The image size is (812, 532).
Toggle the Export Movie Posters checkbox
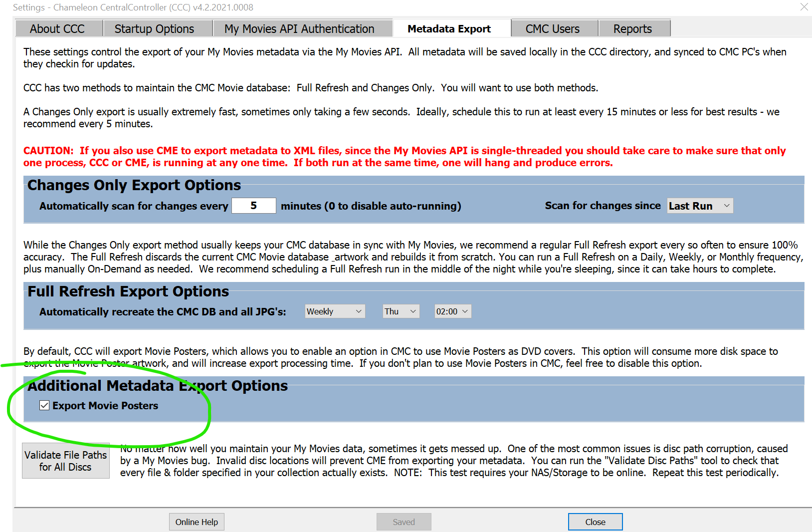[44, 405]
